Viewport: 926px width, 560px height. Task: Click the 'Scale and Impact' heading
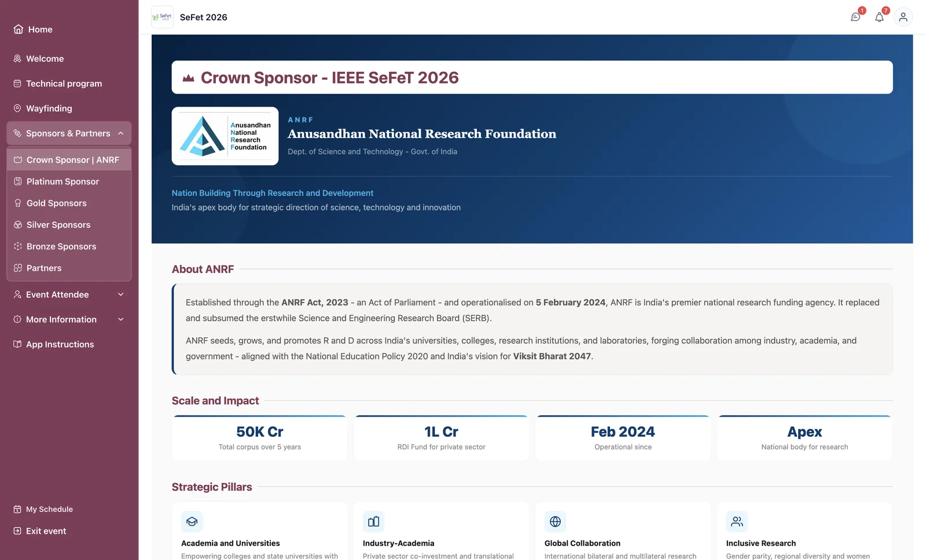tap(215, 401)
